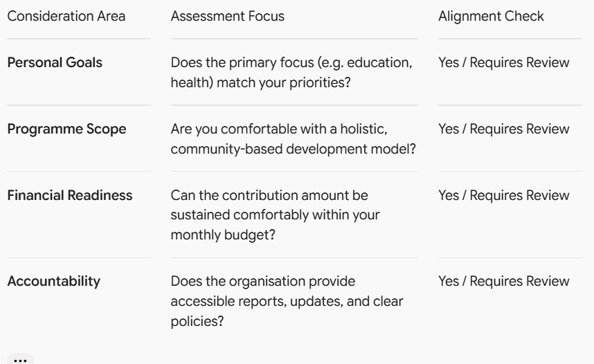Select the Personal Goals row label
This screenshot has width=594, height=364.
[x=55, y=62]
